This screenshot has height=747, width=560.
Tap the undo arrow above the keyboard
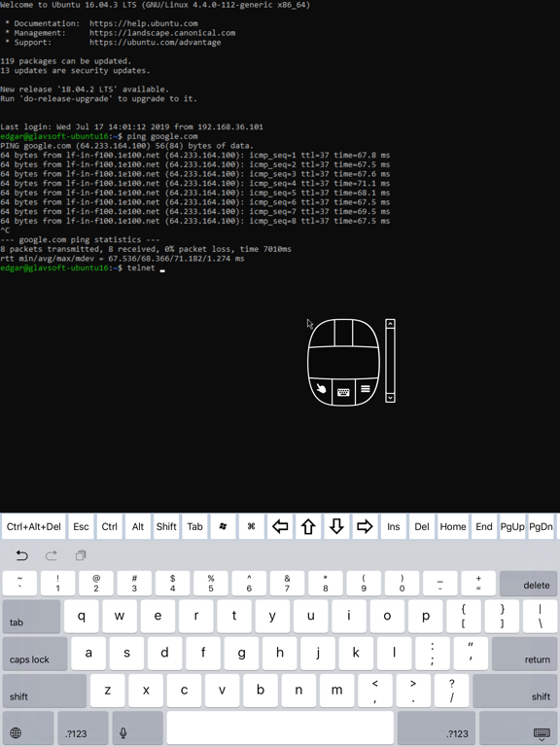(22, 555)
